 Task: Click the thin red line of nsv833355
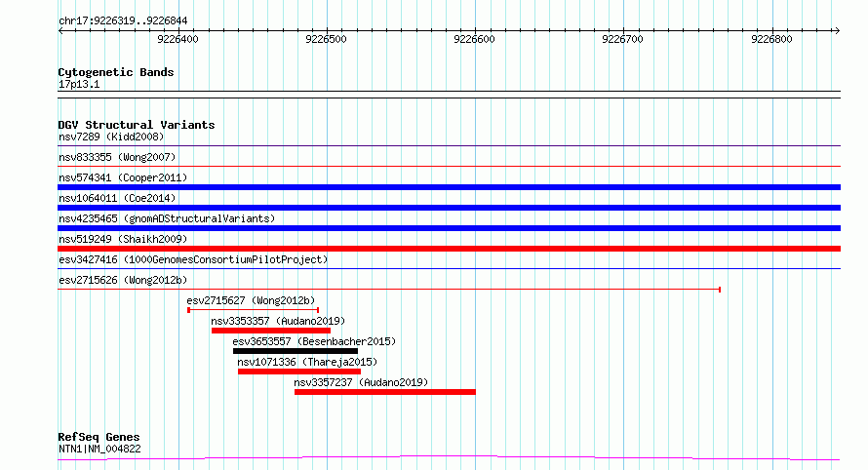pyautogui.click(x=449, y=166)
